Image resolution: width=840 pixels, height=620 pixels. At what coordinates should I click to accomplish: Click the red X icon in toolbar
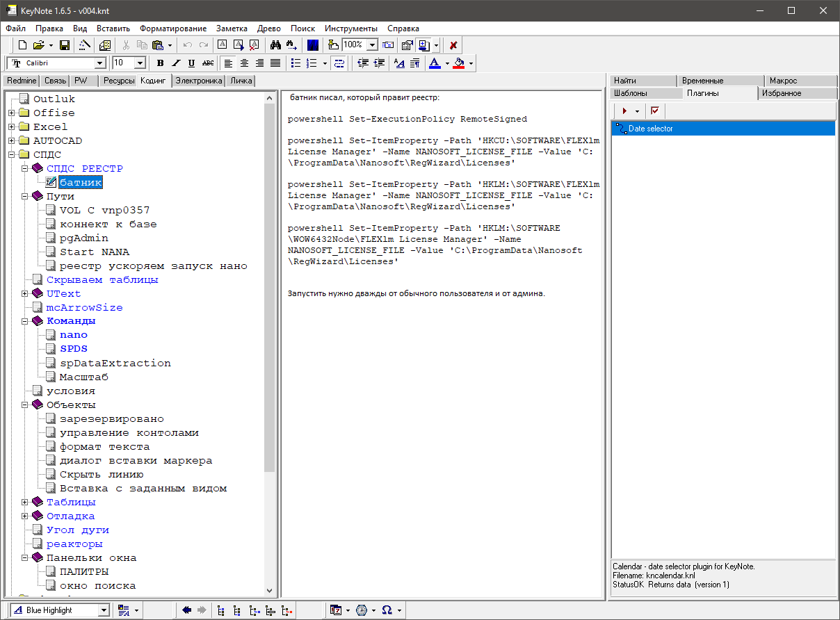coord(453,45)
